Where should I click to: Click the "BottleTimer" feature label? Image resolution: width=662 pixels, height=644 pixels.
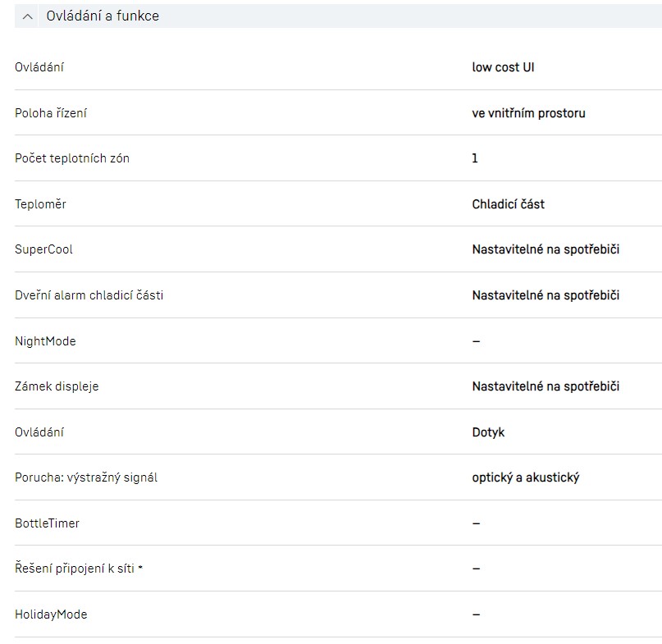tap(47, 523)
